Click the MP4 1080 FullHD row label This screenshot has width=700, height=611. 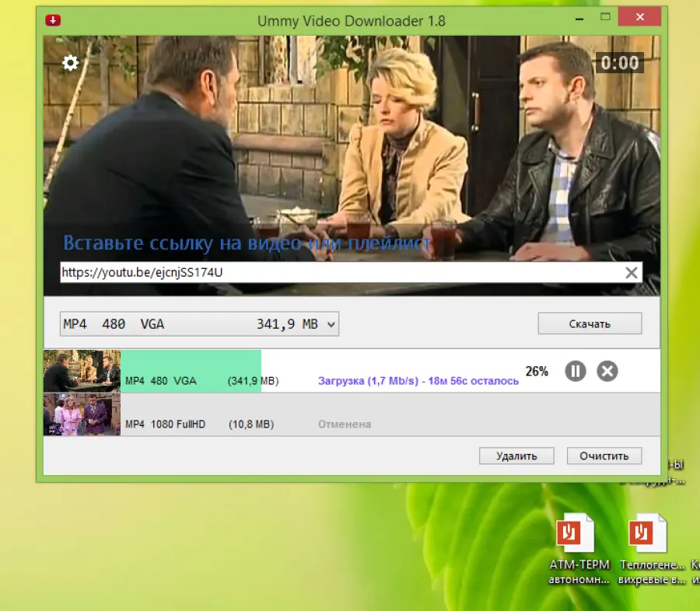point(165,424)
